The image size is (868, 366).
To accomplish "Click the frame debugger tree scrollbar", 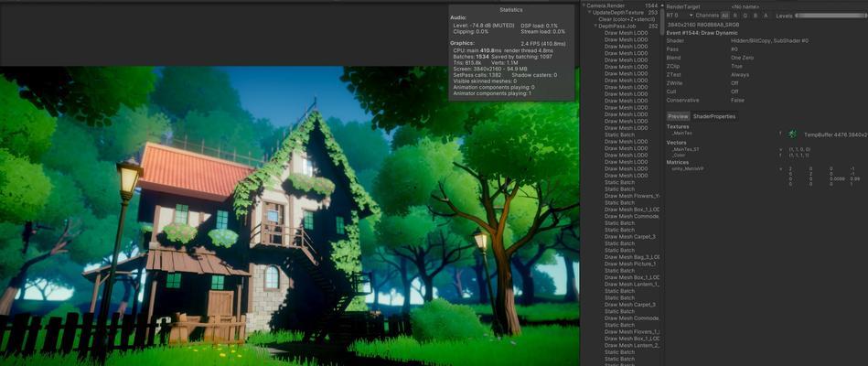I will [662, 23].
